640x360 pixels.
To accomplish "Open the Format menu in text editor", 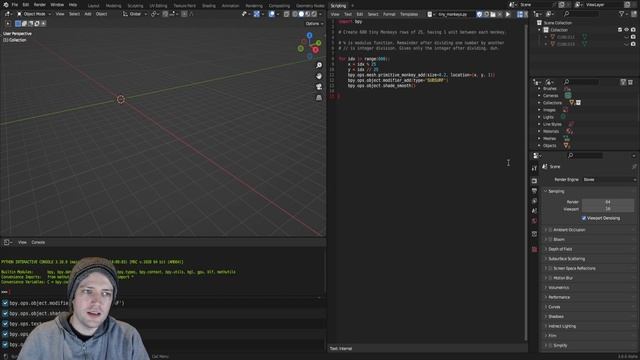I will point(389,14).
